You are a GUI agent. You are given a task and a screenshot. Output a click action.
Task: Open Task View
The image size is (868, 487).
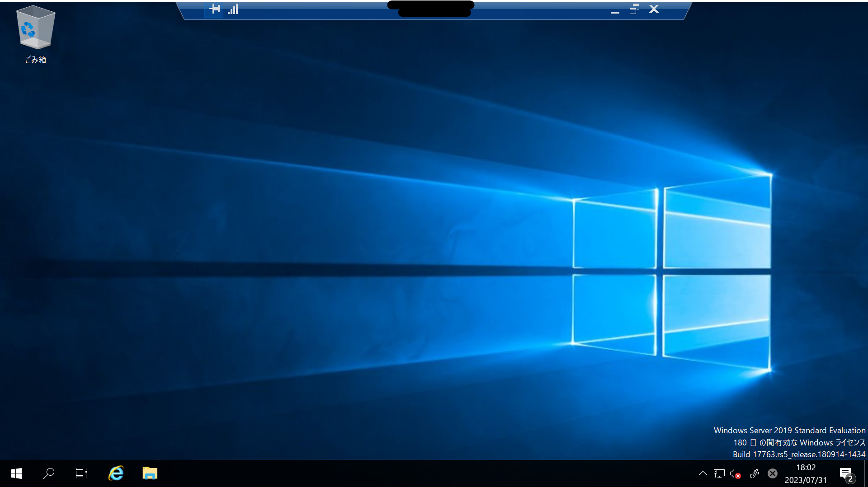coord(81,473)
